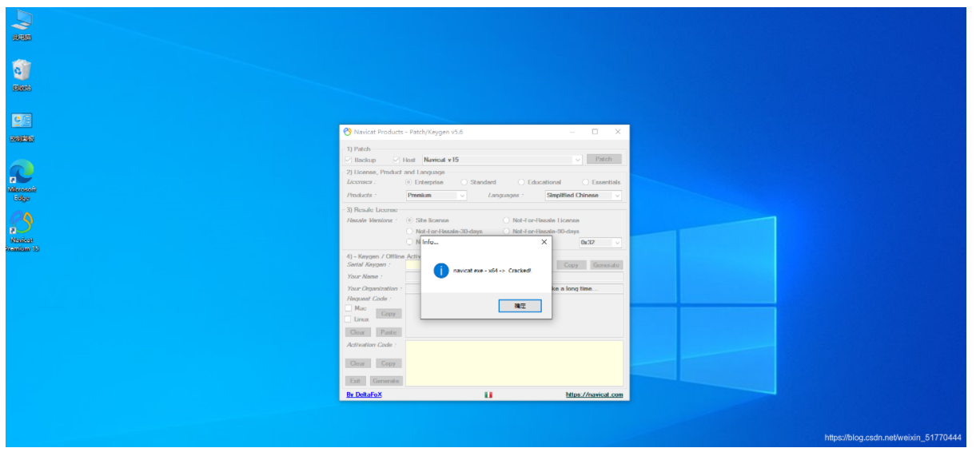Tick the Linux checkbox under Request Code
Screen dimensions: 980x456
point(349,319)
